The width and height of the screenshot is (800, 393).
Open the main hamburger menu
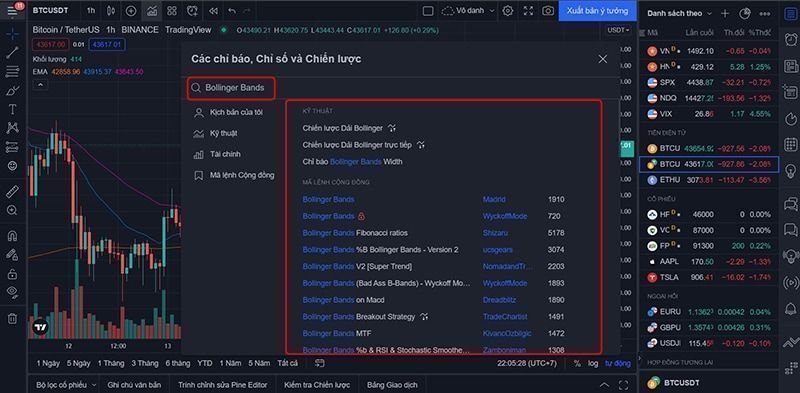point(12,11)
